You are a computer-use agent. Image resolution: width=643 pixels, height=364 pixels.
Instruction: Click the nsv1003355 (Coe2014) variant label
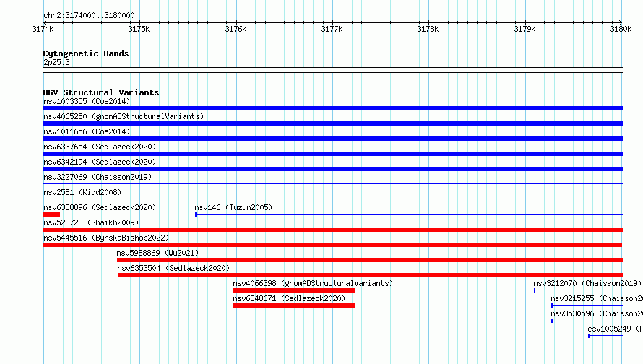click(87, 101)
